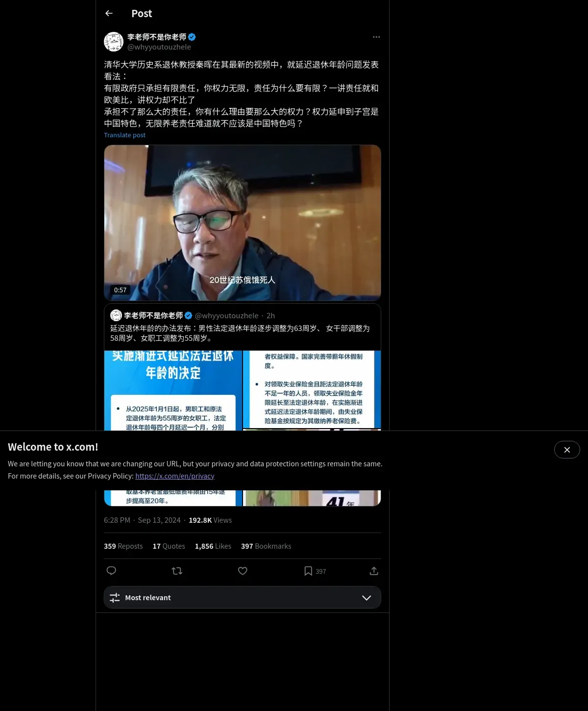The height and width of the screenshot is (711, 588).
Task: Reply to the post with comment icon
Action: pyautogui.click(x=111, y=571)
